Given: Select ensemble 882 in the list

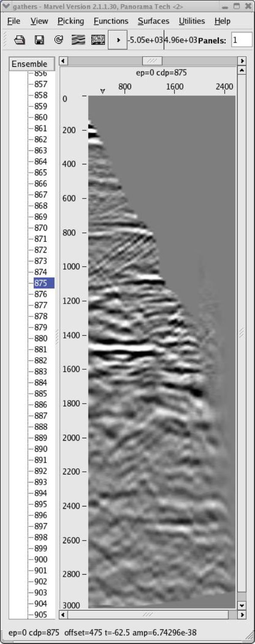Looking at the screenshot, I should click(41, 361).
